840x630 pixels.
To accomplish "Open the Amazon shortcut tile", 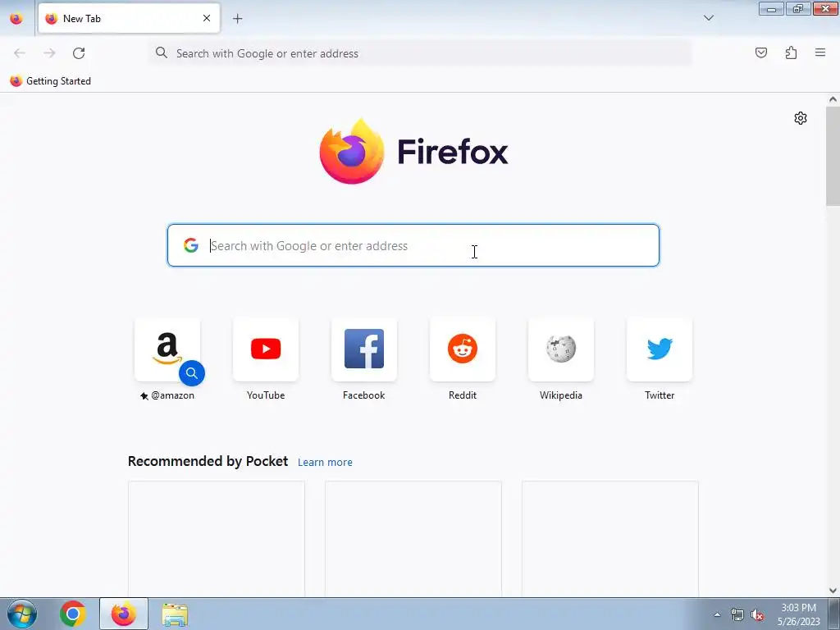I will coord(167,349).
